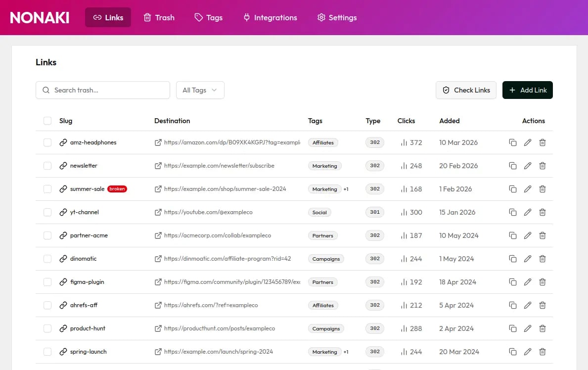Edit the ahrefs-aff link
The height and width of the screenshot is (370, 588).
(528, 306)
